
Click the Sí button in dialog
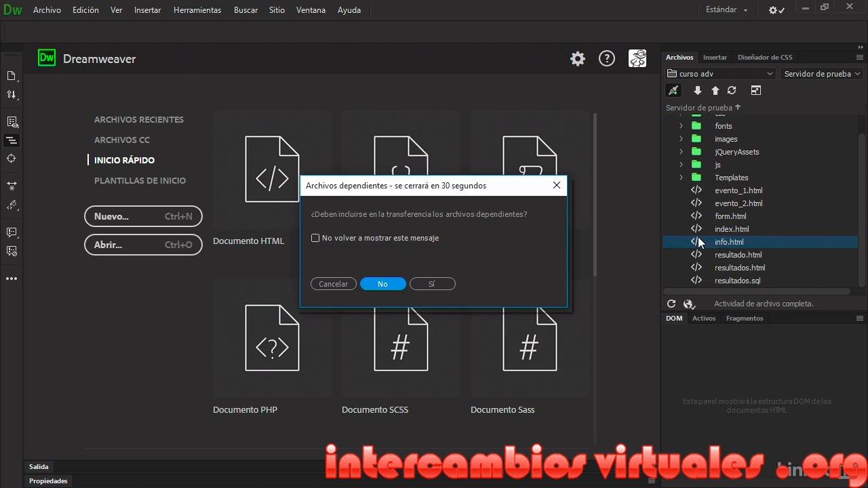tap(432, 284)
